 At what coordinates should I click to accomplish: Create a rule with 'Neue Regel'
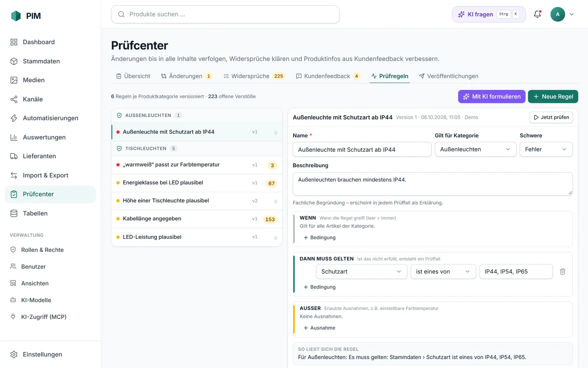point(553,96)
